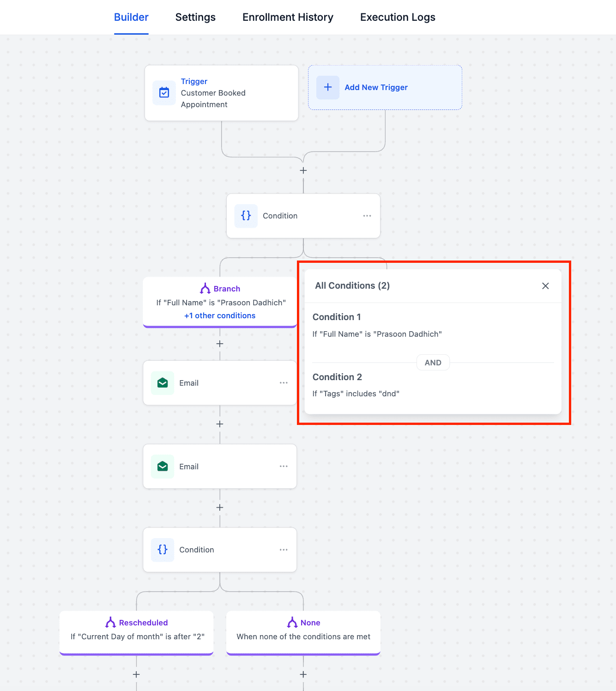Open the Enrollment History tab

coord(288,17)
